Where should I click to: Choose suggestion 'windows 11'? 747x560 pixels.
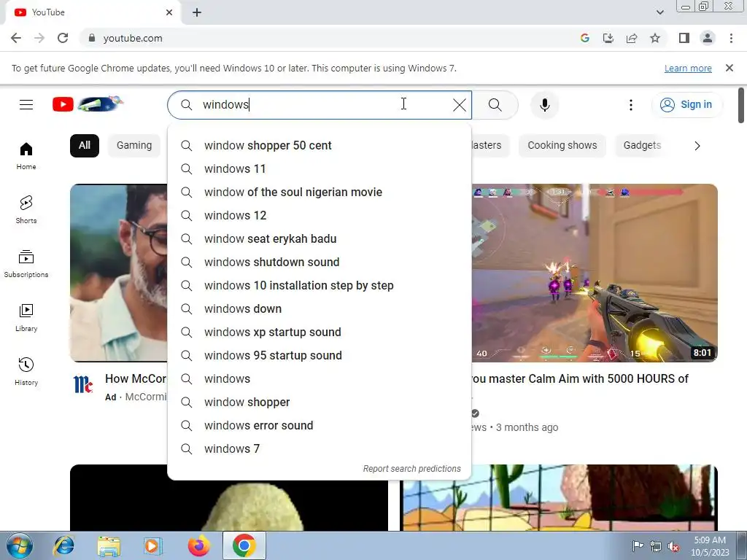(320, 168)
